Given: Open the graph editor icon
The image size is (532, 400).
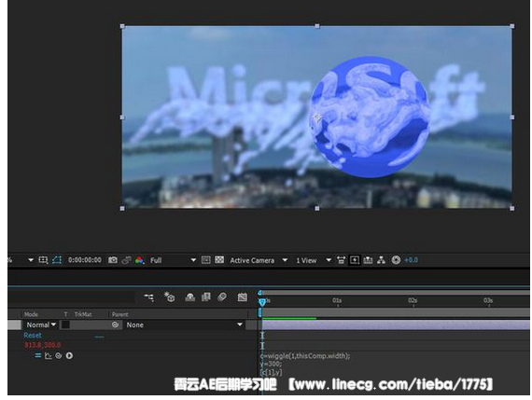Looking at the screenshot, I should (243, 297).
